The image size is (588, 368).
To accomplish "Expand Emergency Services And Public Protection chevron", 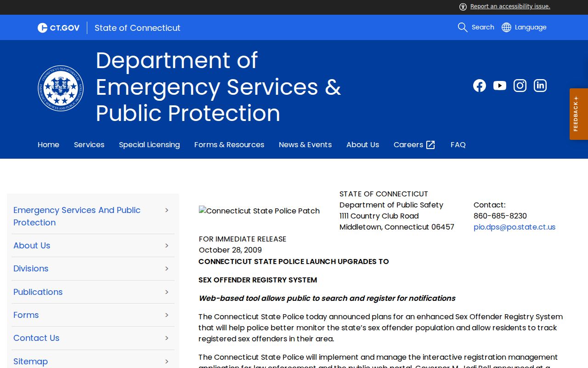I will pyautogui.click(x=167, y=210).
